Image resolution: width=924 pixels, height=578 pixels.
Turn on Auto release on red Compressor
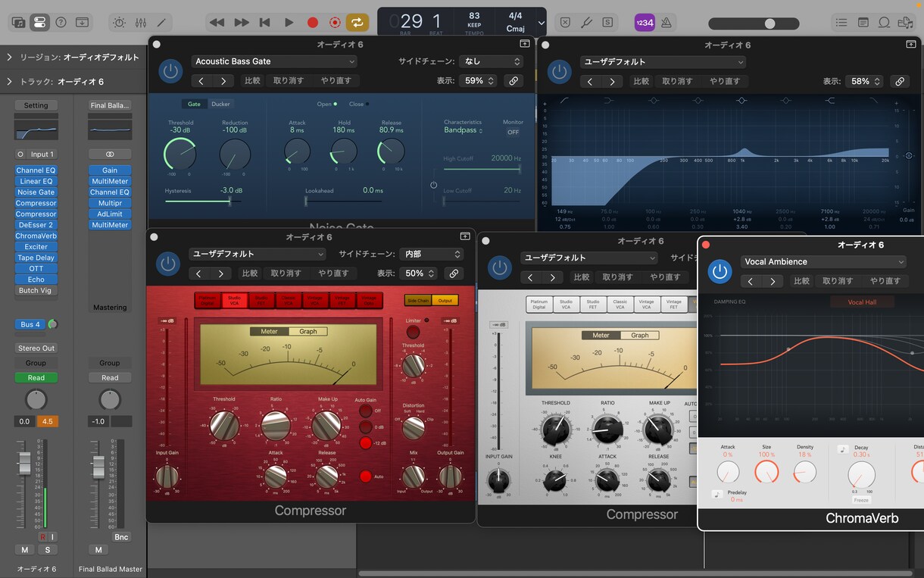coord(366,476)
